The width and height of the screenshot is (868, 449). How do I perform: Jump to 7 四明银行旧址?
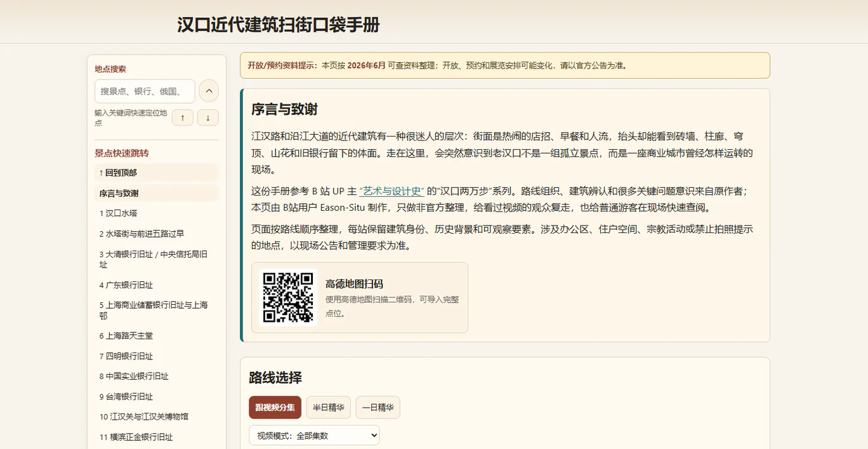click(x=157, y=356)
